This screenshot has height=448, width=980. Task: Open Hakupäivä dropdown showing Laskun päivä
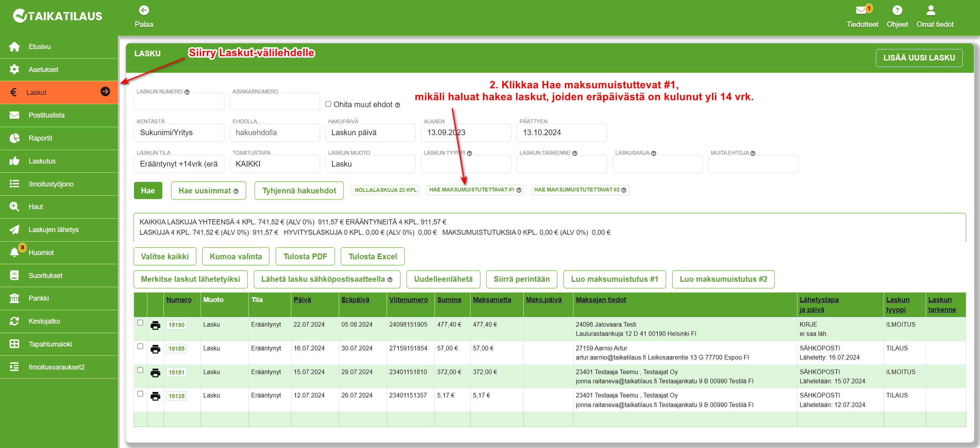(x=371, y=132)
